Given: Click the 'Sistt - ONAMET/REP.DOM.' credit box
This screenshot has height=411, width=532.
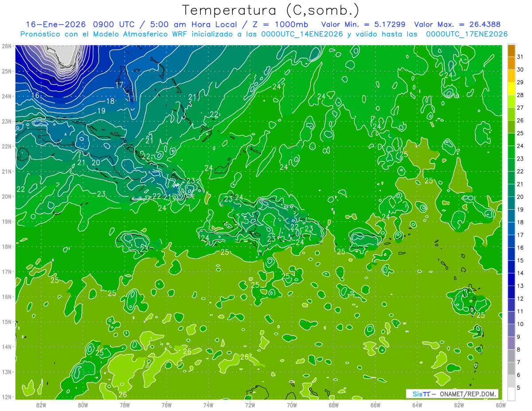Looking at the screenshot, I should pyautogui.click(x=452, y=394).
